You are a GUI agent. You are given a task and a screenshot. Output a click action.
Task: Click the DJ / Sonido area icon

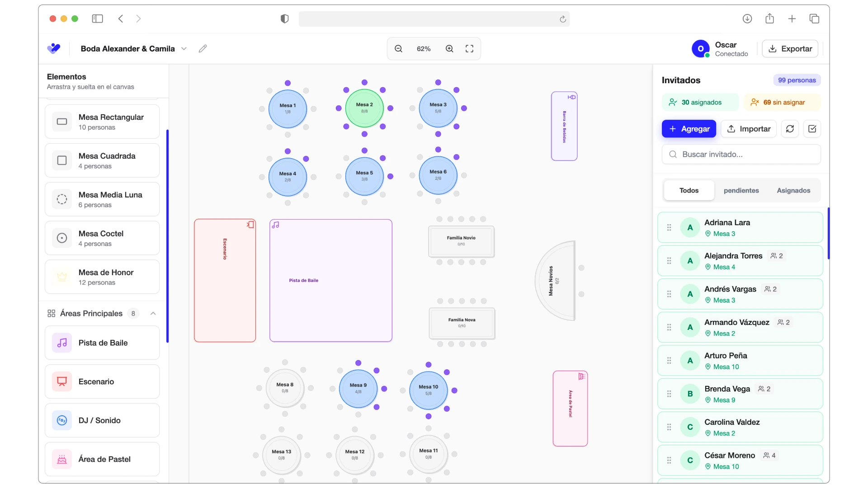[62, 420]
